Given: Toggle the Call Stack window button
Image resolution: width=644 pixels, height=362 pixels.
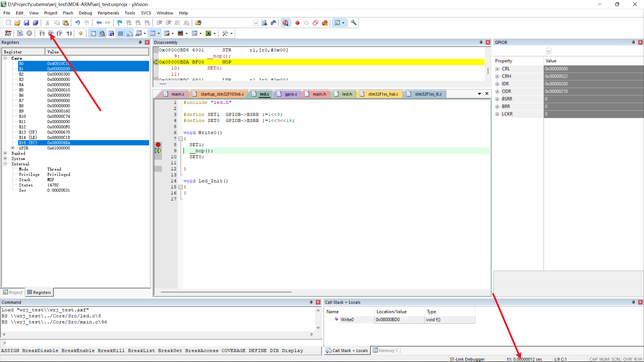Looking at the screenshot, I should [130, 33].
